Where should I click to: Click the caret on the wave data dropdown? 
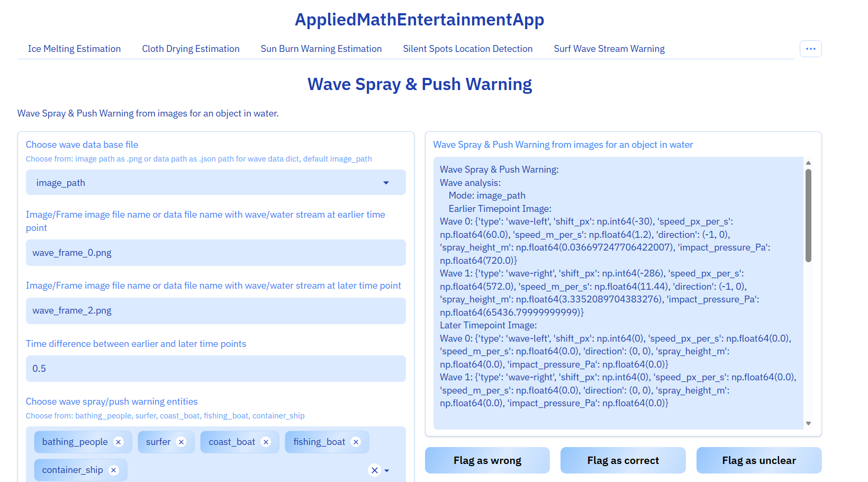coord(386,182)
